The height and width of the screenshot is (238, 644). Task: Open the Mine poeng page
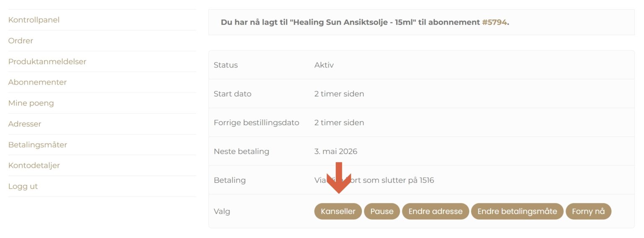[31, 103]
